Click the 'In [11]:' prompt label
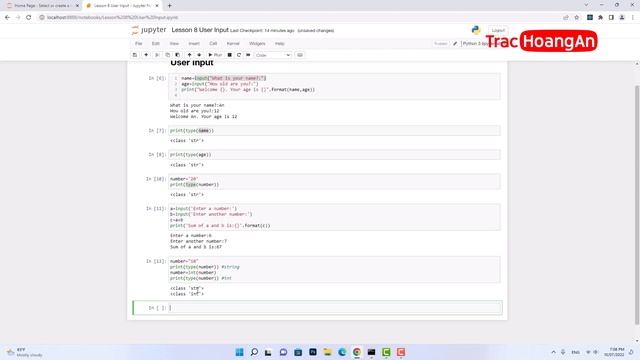 [x=156, y=209]
